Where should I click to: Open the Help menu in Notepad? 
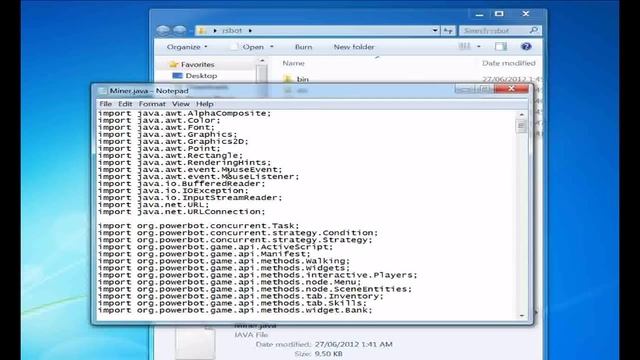tap(204, 104)
